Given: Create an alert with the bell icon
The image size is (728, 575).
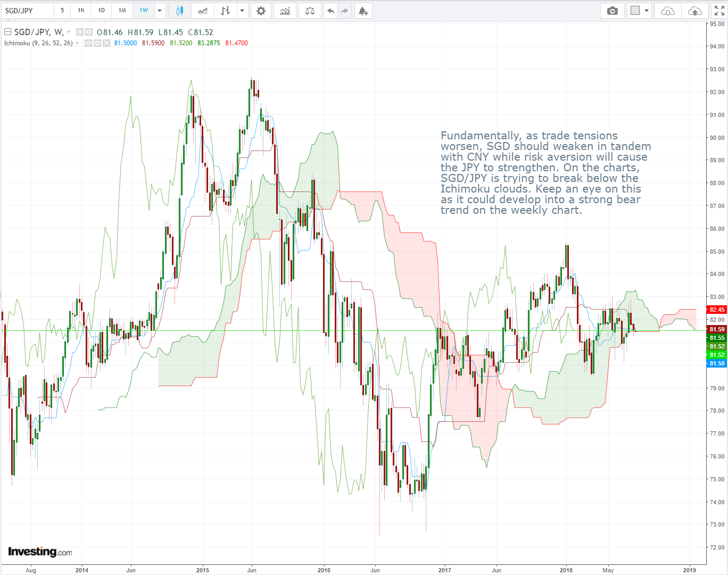Looking at the screenshot, I should coord(362,11).
